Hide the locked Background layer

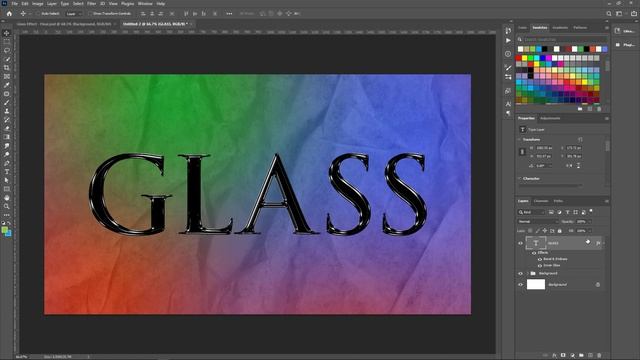[520, 284]
